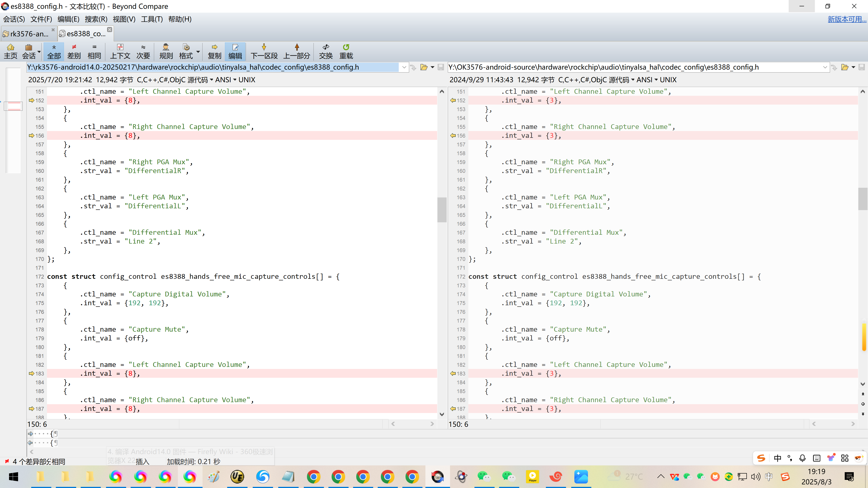Click copy-to-right arrow on left line 156

[x=32, y=135]
